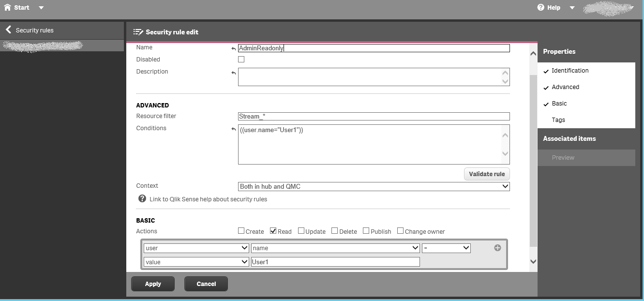Select Tags in Properties panel
Viewport: 644px width, 301px height.
coord(558,120)
